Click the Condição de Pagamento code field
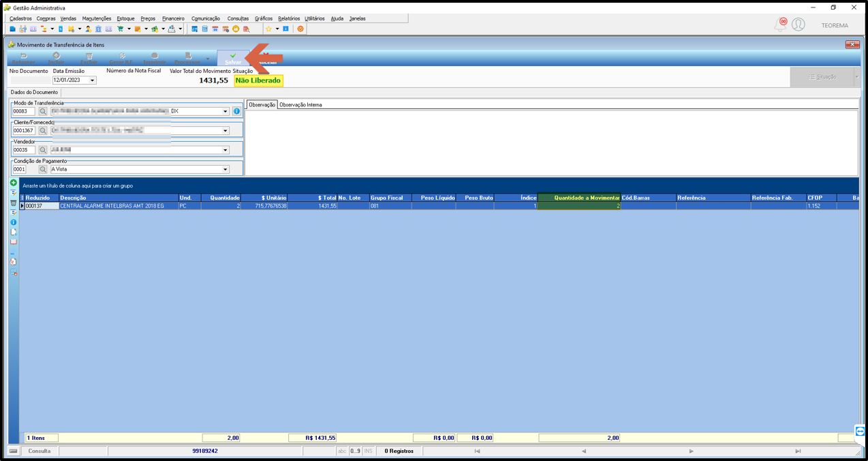The height and width of the screenshot is (461, 868). coord(24,169)
